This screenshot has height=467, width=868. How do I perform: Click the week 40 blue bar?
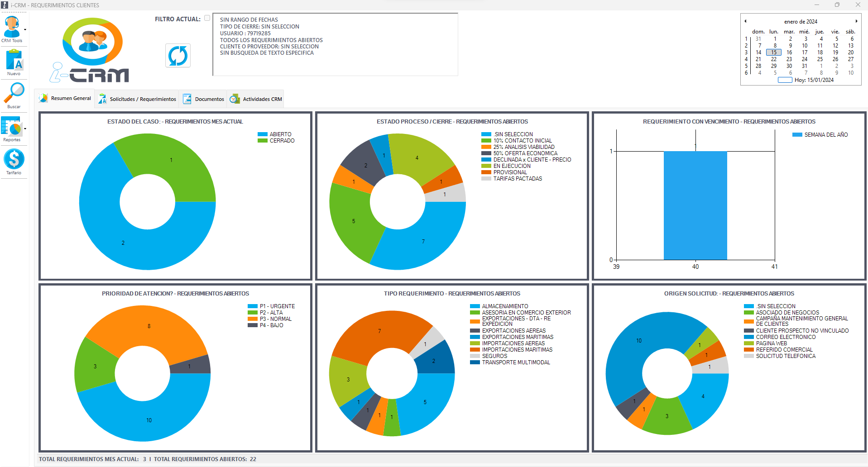[x=695, y=205]
